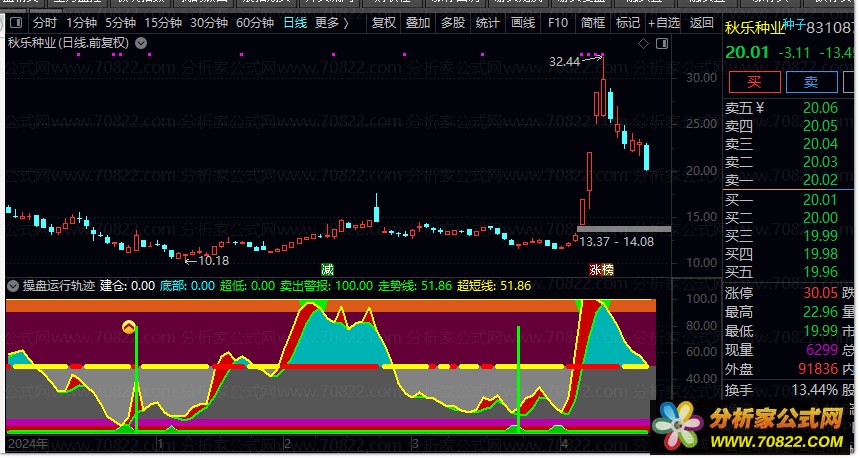Click 现量 value 6299
Screen dimensions: 860x458
click(x=822, y=350)
